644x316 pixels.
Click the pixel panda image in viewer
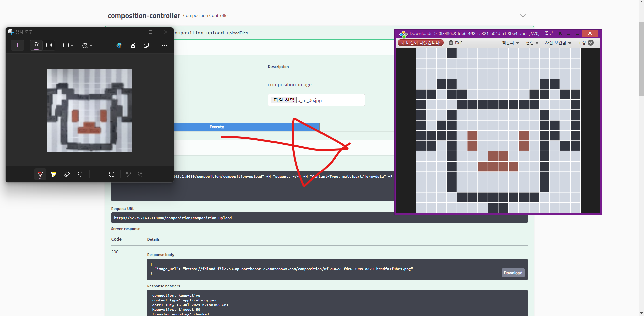tap(498, 130)
